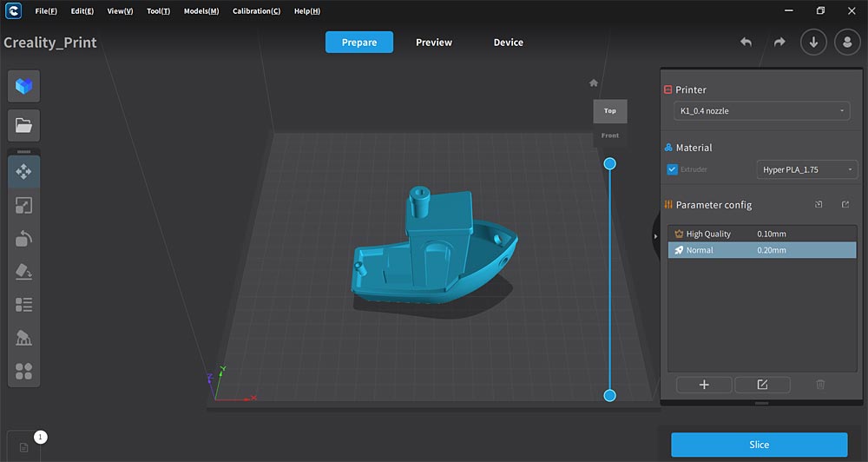Image resolution: width=868 pixels, height=462 pixels.
Task: Click the export parameter config icon
Action: [845, 204]
